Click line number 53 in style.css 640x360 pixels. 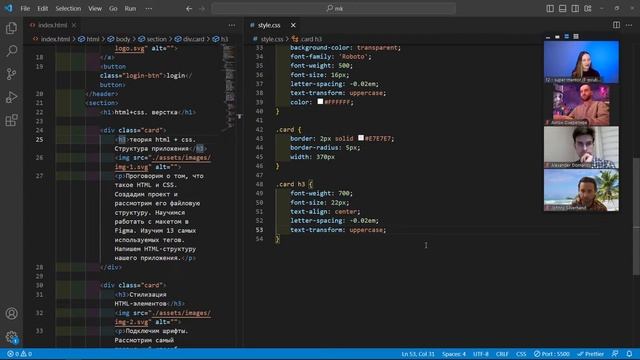click(x=260, y=230)
